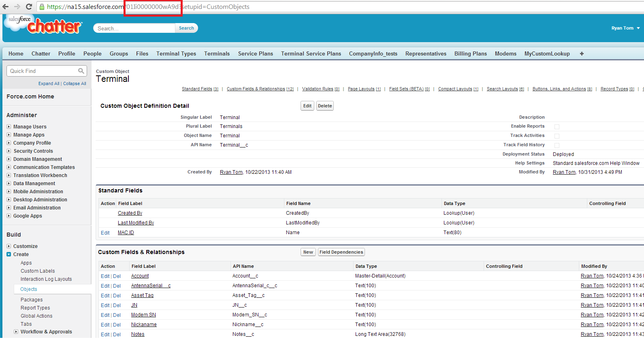Viewport: 644px width, 346px height.
Task: Toggle the Enable Reports checkbox
Action: point(557,127)
